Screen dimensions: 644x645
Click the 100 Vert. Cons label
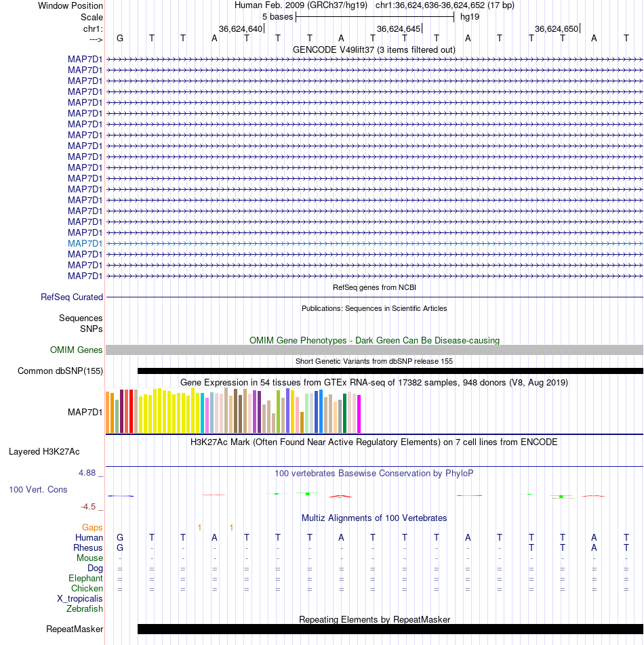(38, 489)
